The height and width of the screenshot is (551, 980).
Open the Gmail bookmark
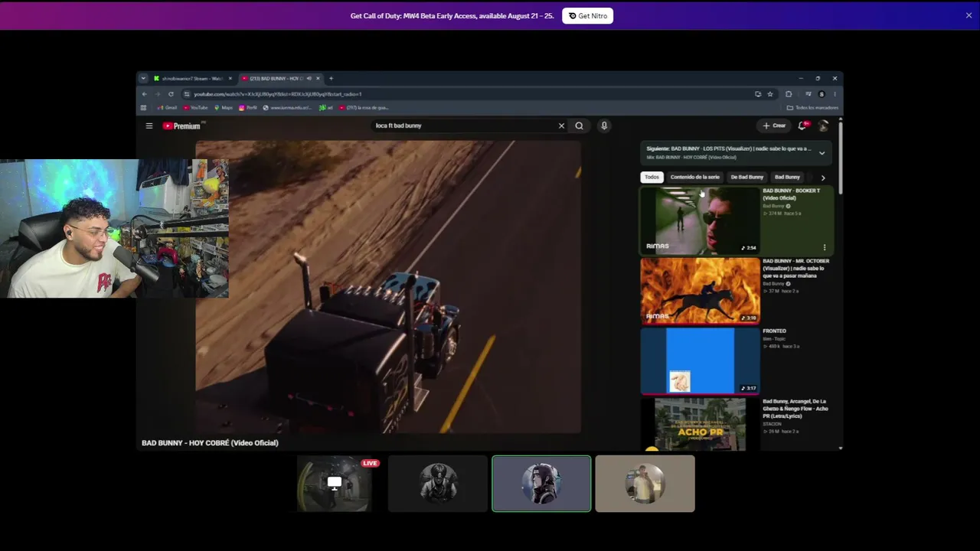(x=168, y=108)
